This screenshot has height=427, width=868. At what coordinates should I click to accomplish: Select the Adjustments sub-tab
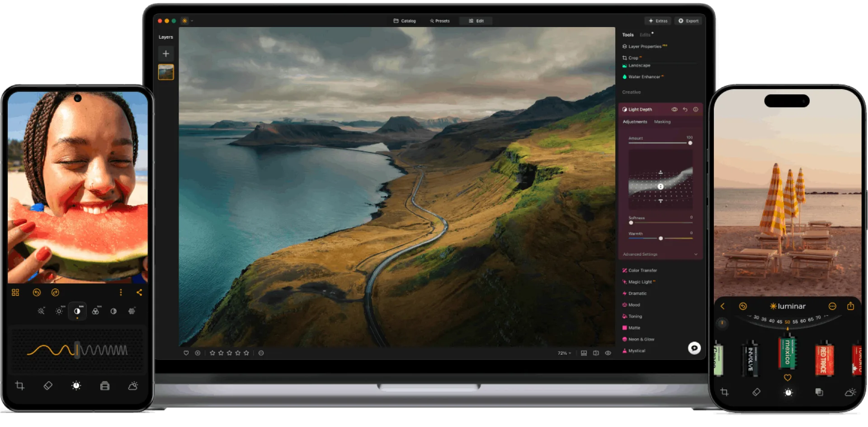635,122
